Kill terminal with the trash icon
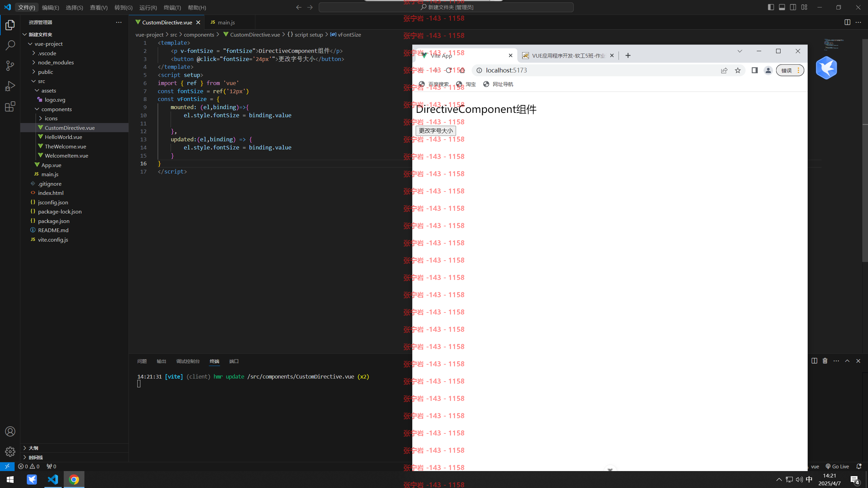Image resolution: width=868 pixels, height=488 pixels. 825,361
